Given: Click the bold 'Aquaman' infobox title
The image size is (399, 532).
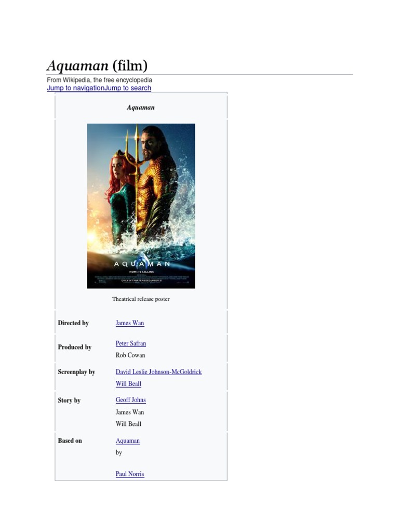Looking at the screenshot, I should click(141, 108).
